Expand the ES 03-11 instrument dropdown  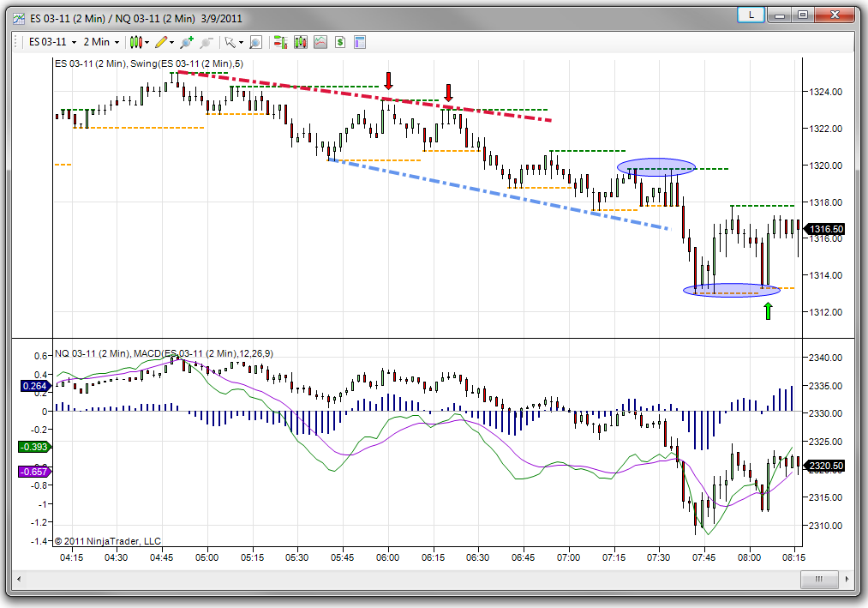(x=75, y=42)
